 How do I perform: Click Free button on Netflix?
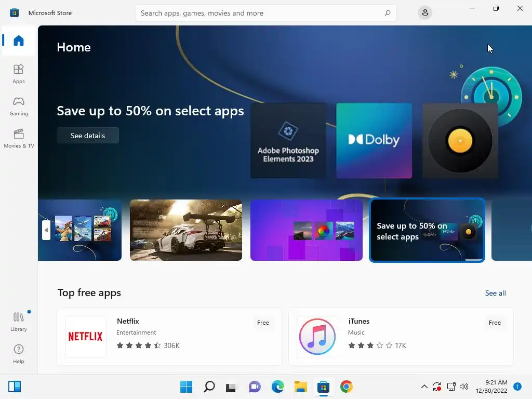(263, 323)
